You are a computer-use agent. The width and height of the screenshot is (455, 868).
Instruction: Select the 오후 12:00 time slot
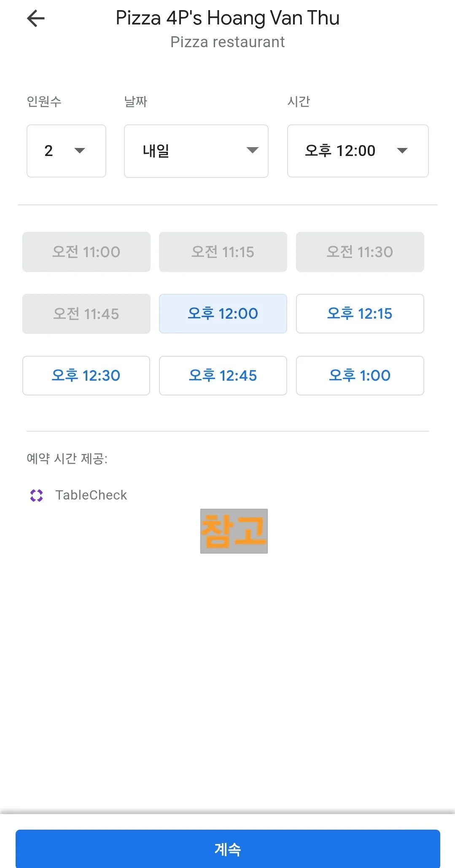(223, 314)
